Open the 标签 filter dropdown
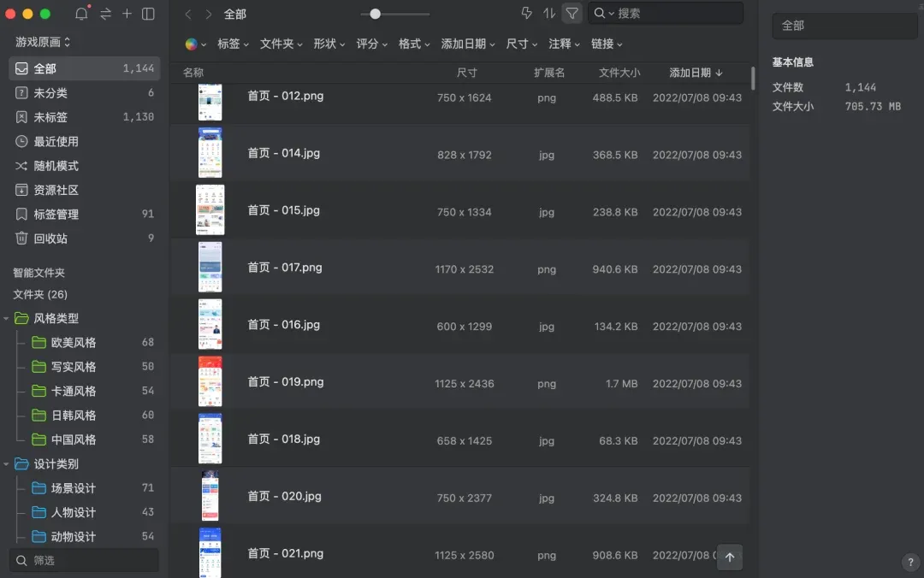Viewport: 924px width, 578px height. (233, 44)
